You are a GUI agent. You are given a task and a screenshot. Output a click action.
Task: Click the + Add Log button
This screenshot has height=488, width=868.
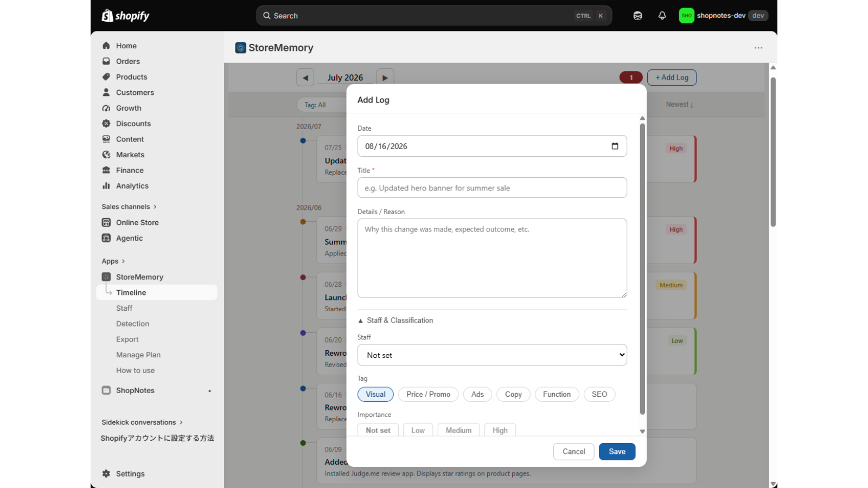tap(672, 78)
